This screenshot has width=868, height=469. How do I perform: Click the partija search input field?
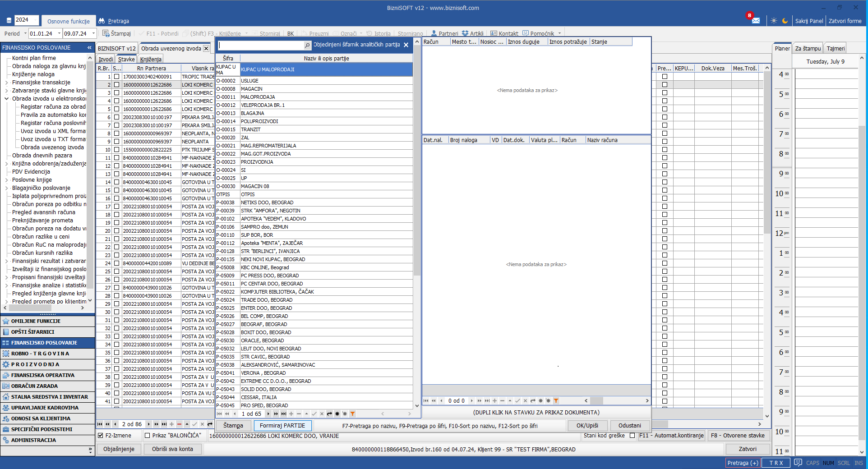click(261, 45)
